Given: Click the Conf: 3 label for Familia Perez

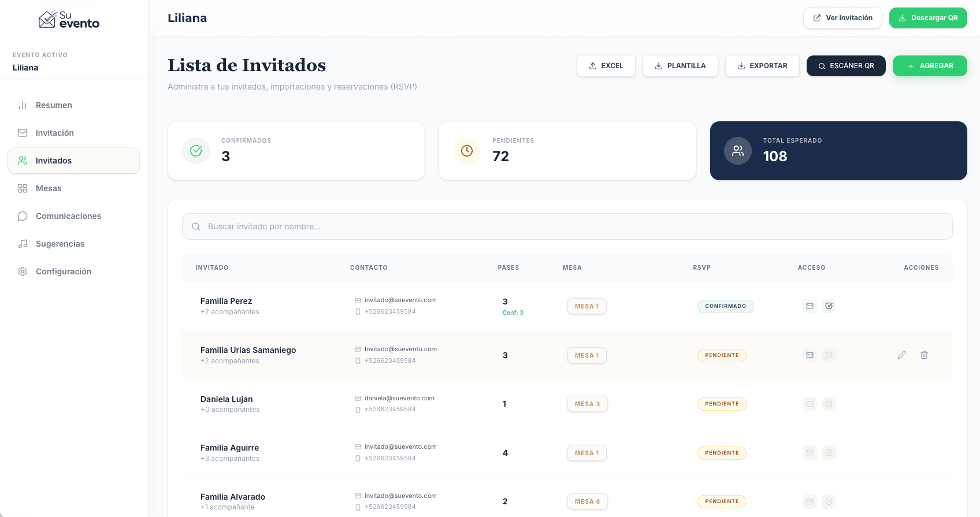Looking at the screenshot, I should [x=513, y=313].
